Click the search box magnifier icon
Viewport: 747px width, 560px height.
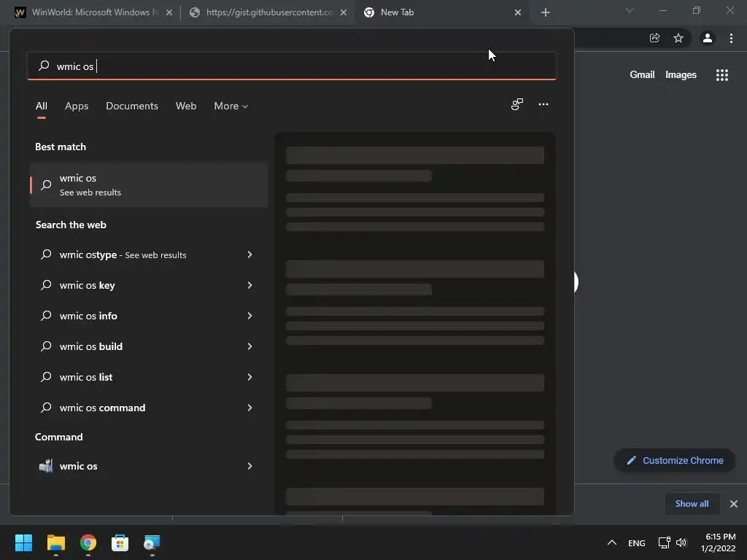44,66
